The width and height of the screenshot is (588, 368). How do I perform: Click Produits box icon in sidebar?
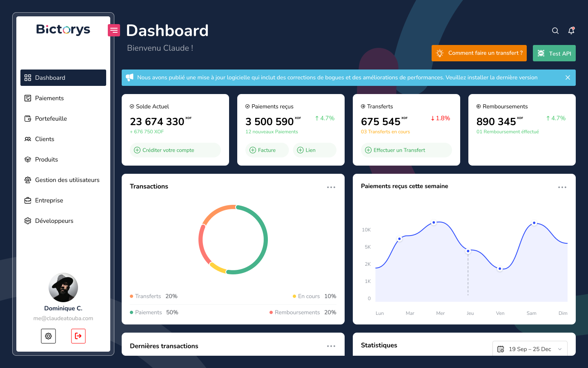[x=28, y=159]
